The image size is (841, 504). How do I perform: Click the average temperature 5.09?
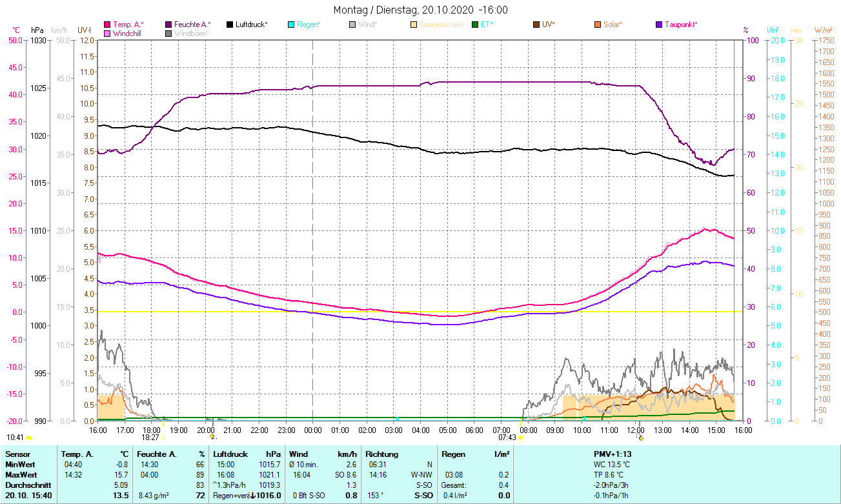(x=121, y=485)
